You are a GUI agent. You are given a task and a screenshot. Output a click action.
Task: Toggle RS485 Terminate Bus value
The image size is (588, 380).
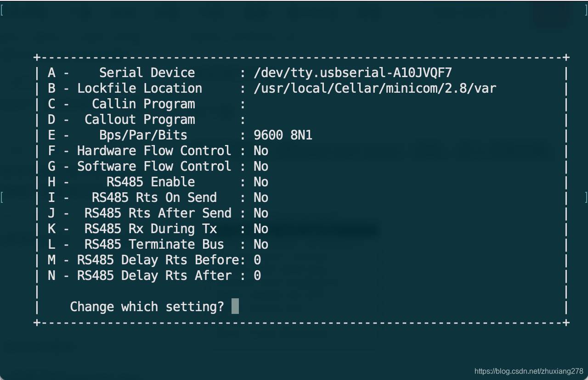(x=261, y=244)
